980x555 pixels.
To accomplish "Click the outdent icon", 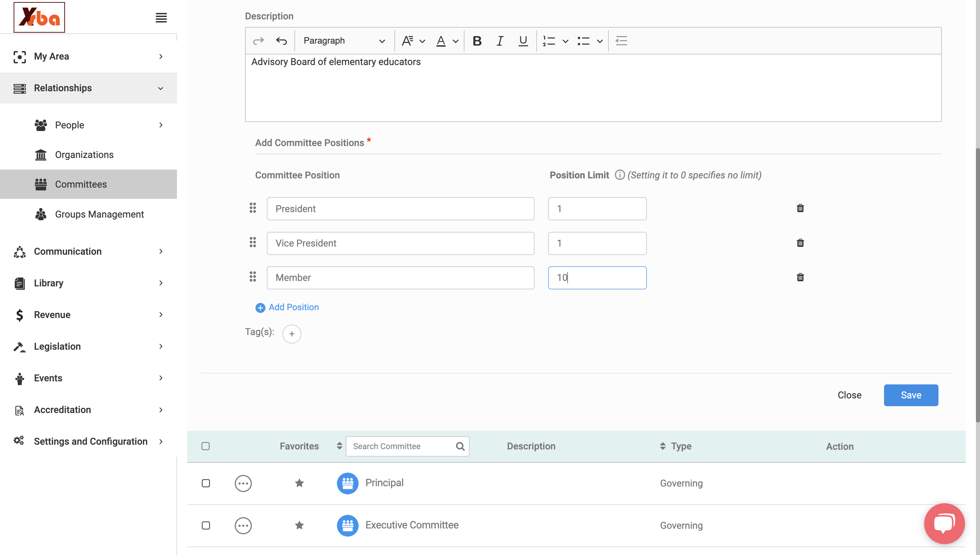I will coord(621,41).
